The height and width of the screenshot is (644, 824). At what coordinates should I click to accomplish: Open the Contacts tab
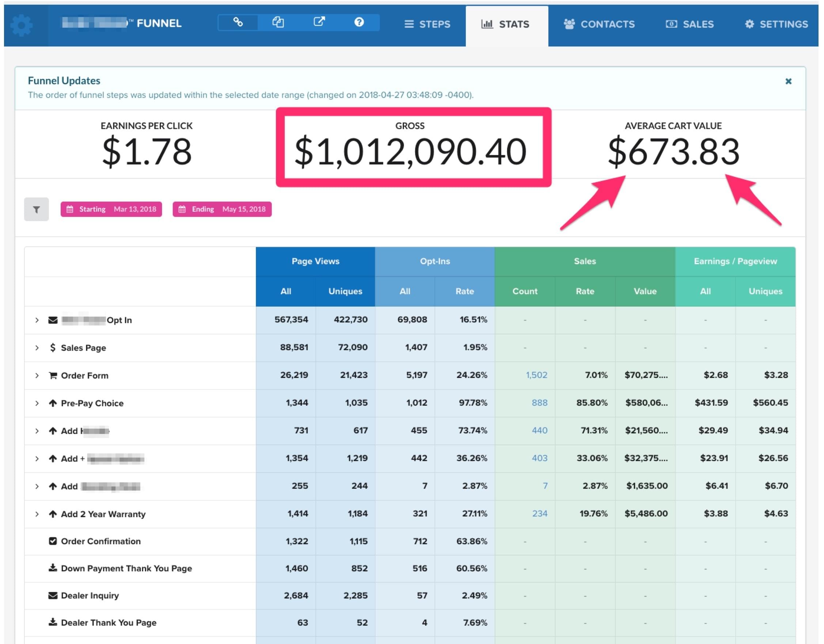[x=599, y=24]
